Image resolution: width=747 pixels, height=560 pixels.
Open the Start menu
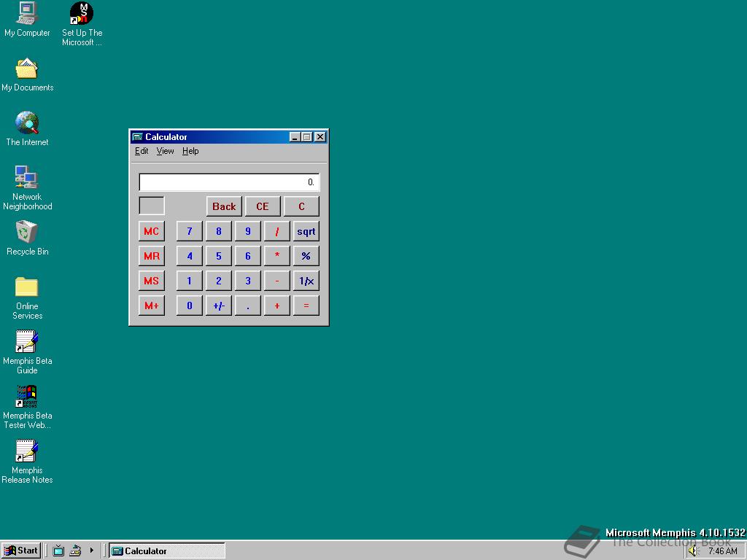tap(21, 551)
